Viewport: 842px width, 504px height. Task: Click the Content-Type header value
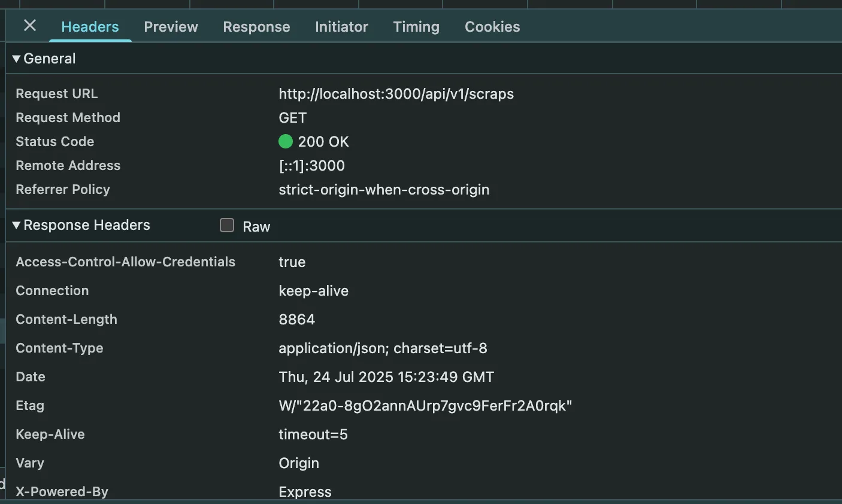[x=383, y=348]
